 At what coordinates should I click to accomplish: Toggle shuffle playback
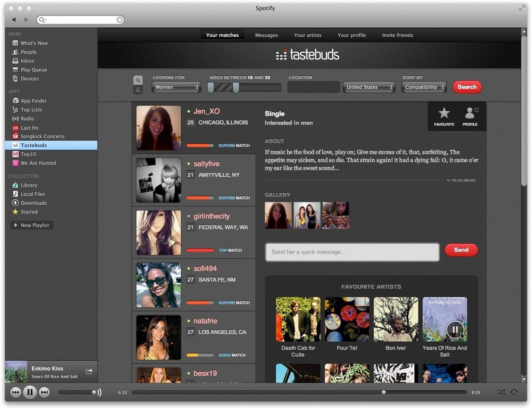(x=501, y=392)
